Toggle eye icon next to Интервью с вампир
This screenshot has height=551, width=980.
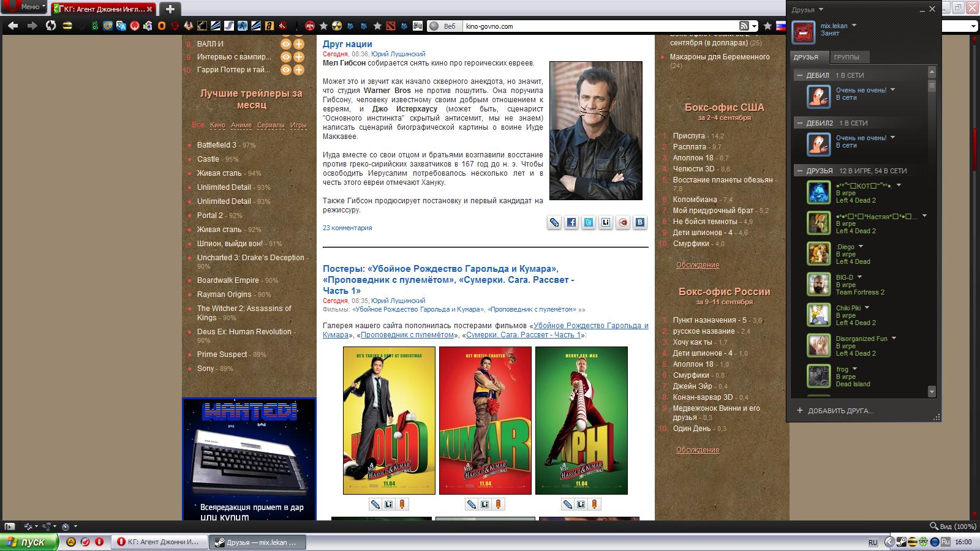(x=285, y=57)
